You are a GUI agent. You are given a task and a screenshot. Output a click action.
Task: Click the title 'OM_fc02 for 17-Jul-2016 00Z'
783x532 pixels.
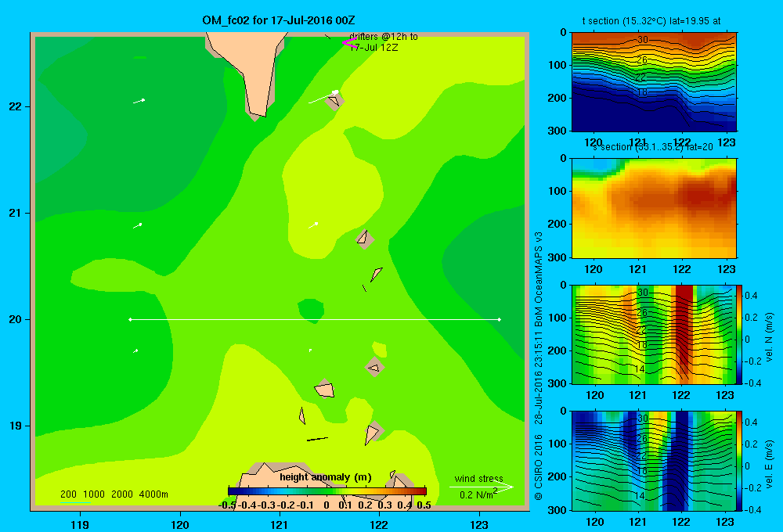coord(279,20)
